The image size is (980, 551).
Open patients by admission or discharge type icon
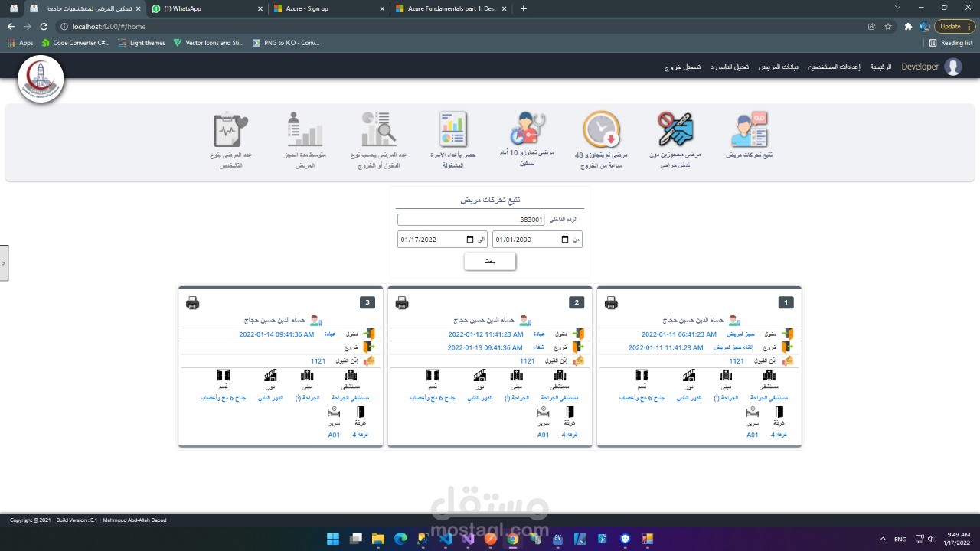click(x=378, y=129)
